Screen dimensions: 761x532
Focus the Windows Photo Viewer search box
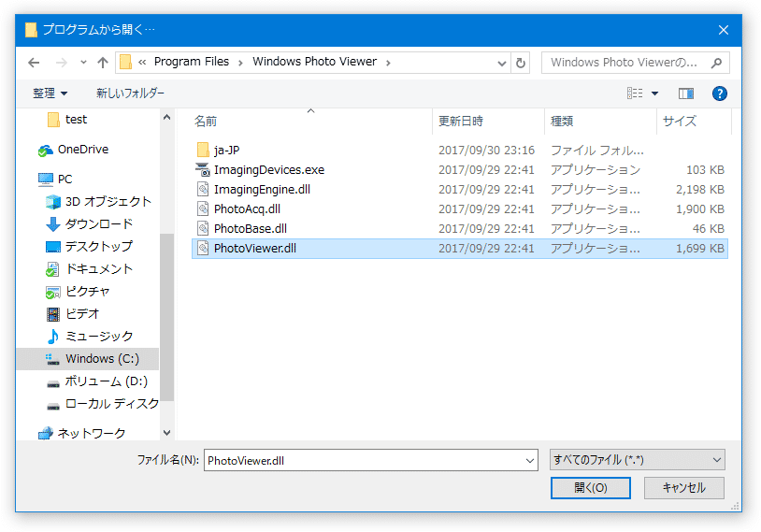click(636, 63)
